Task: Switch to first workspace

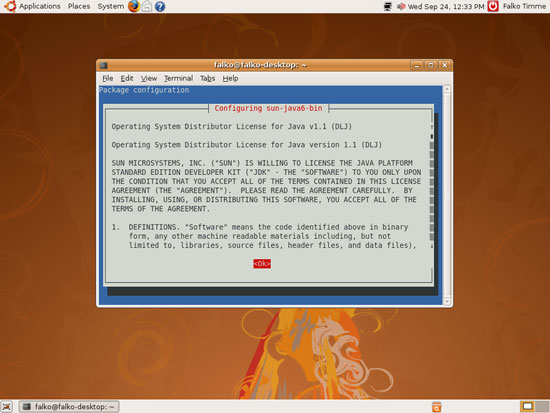Action: pyautogui.click(x=527, y=406)
